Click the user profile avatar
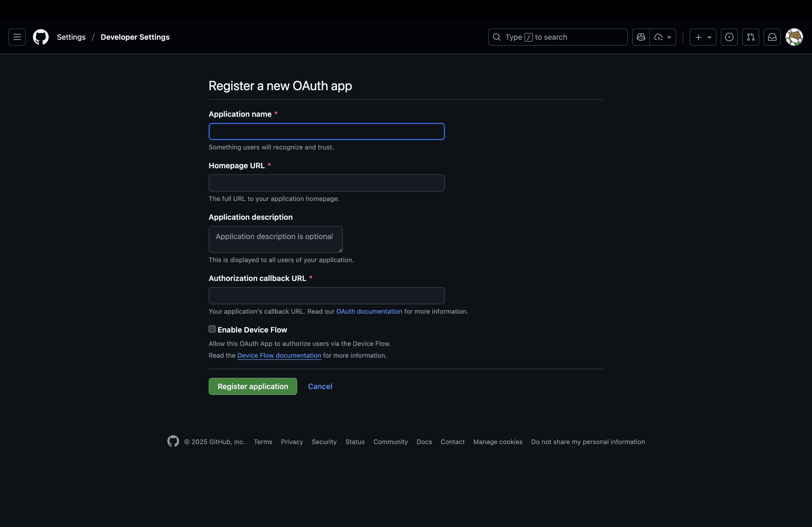Image resolution: width=812 pixels, height=527 pixels. pos(794,37)
